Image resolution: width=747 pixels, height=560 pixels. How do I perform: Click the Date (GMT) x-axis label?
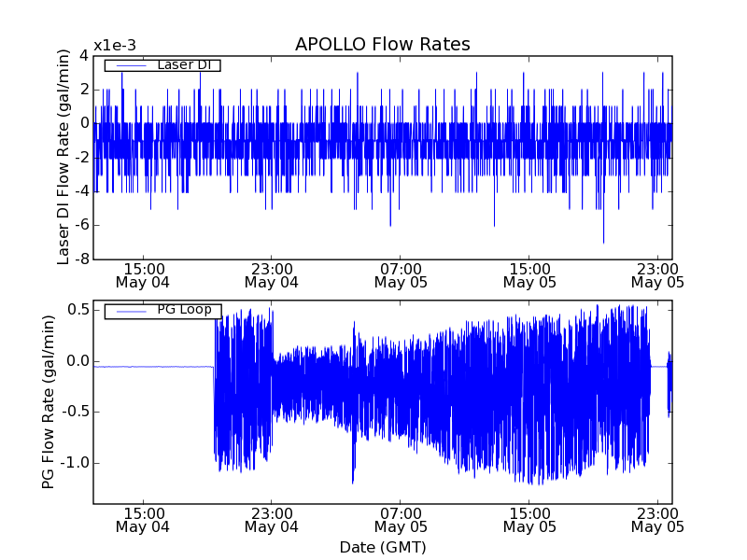382,547
